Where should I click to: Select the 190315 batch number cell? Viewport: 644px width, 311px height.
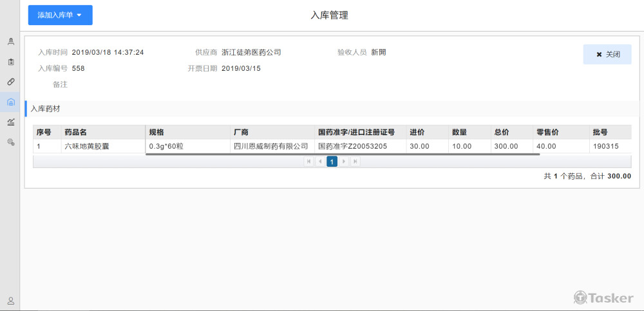click(x=611, y=146)
